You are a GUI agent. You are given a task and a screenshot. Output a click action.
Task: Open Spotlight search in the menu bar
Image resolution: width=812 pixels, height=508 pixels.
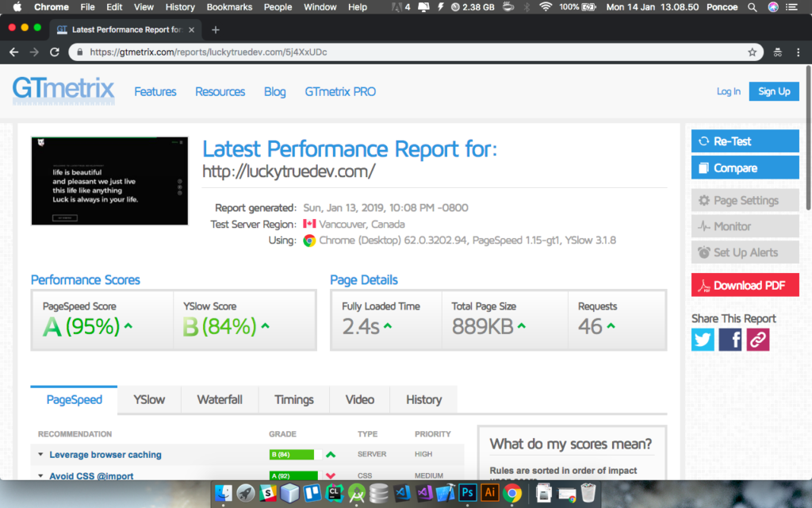pyautogui.click(x=752, y=7)
